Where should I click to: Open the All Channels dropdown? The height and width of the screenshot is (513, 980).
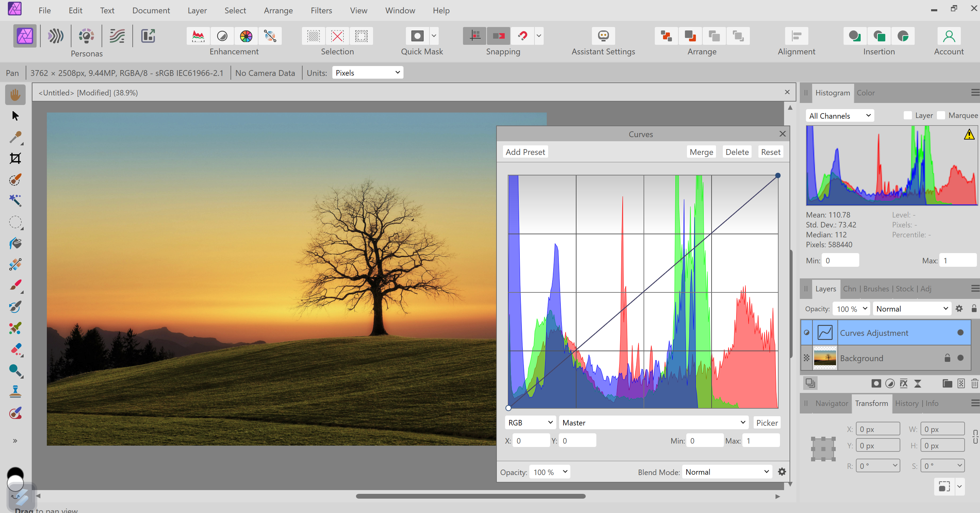(839, 115)
